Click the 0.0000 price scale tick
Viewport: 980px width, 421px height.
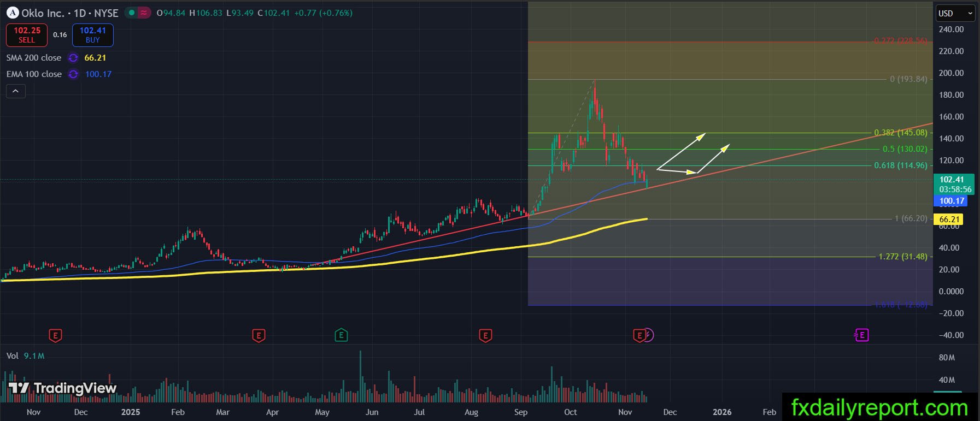[x=952, y=292]
